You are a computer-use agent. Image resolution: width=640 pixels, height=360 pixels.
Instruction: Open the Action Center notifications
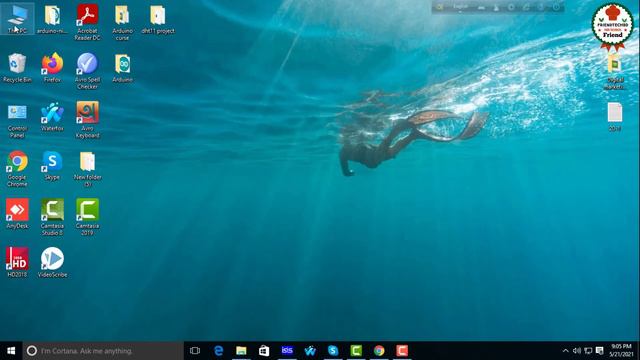click(600, 351)
